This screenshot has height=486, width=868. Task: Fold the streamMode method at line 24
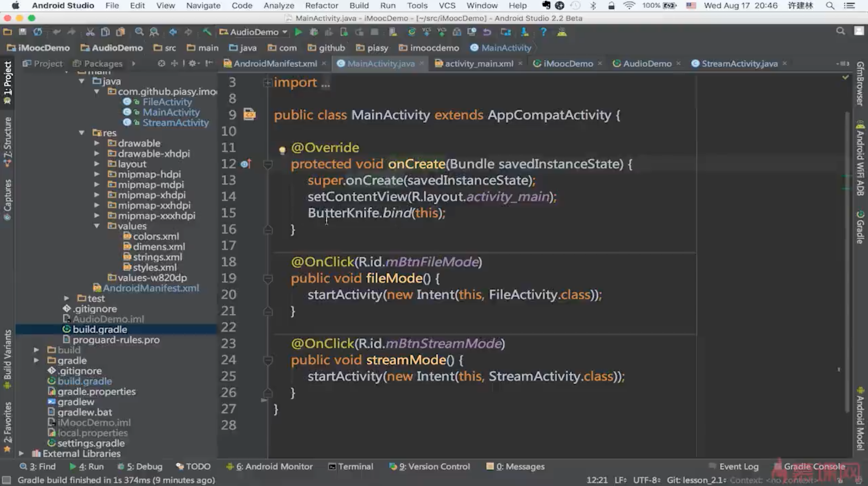tap(268, 361)
